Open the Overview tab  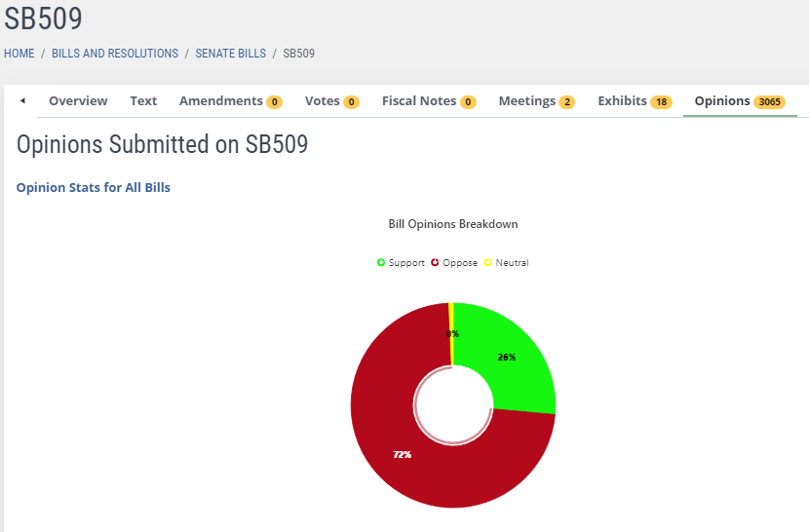pyautogui.click(x=78, y=101)
